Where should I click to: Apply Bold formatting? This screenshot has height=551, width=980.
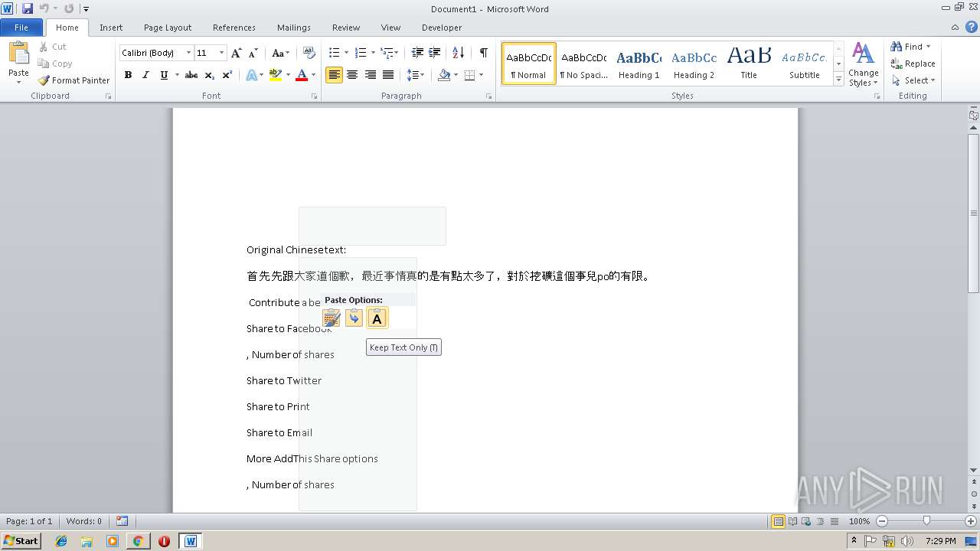(x=128, y=75)
